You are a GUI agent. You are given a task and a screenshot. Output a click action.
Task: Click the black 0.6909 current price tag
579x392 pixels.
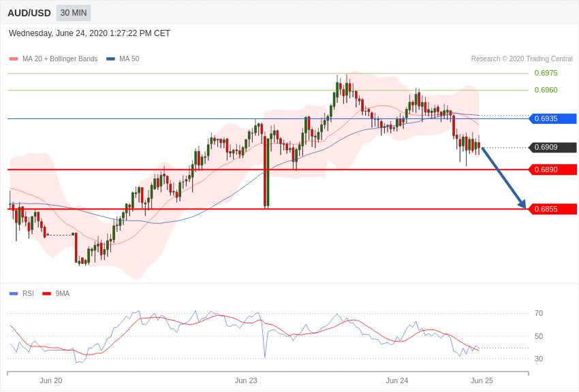point(553,147)
